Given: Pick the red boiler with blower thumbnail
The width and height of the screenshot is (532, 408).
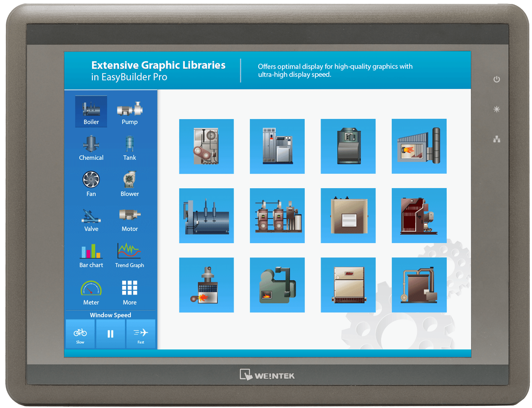Looking at the screenshot, I should (419, 216).
